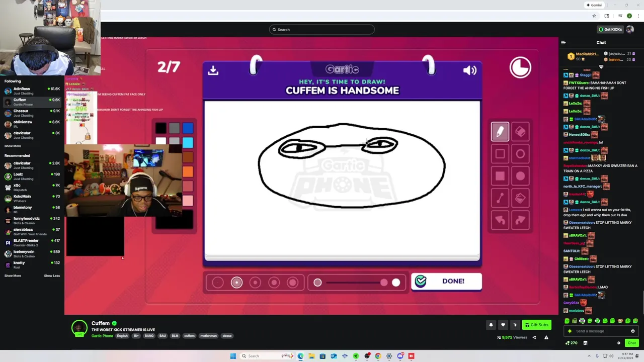Click the sparkle icon beside Gift Subs
Viewport: 644px width, 362px height.
515,325
